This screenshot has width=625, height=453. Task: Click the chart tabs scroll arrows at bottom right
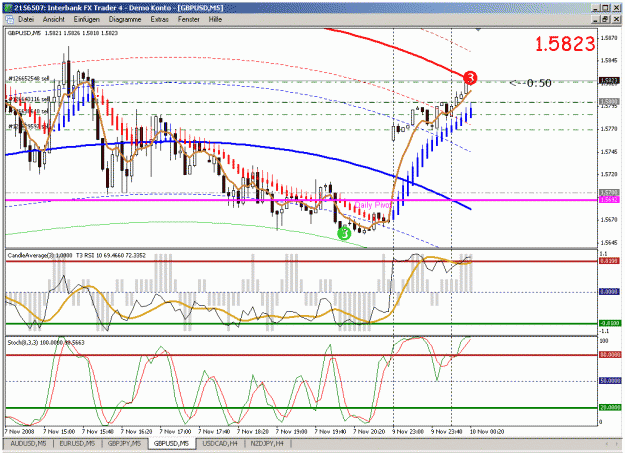611,443
